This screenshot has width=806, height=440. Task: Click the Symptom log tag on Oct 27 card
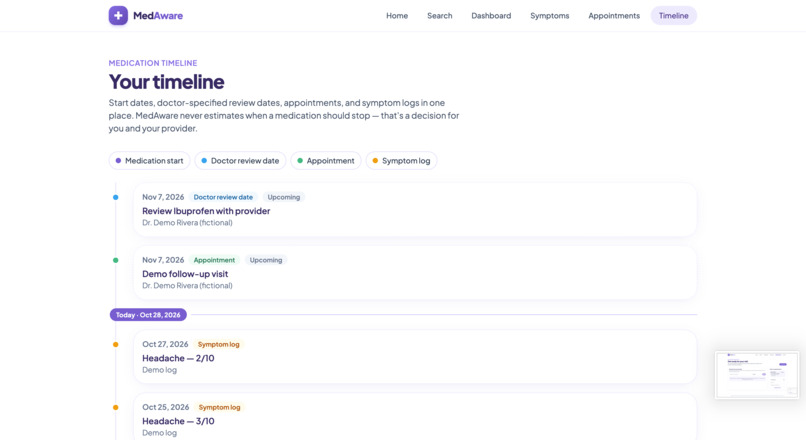coord(218,344)
